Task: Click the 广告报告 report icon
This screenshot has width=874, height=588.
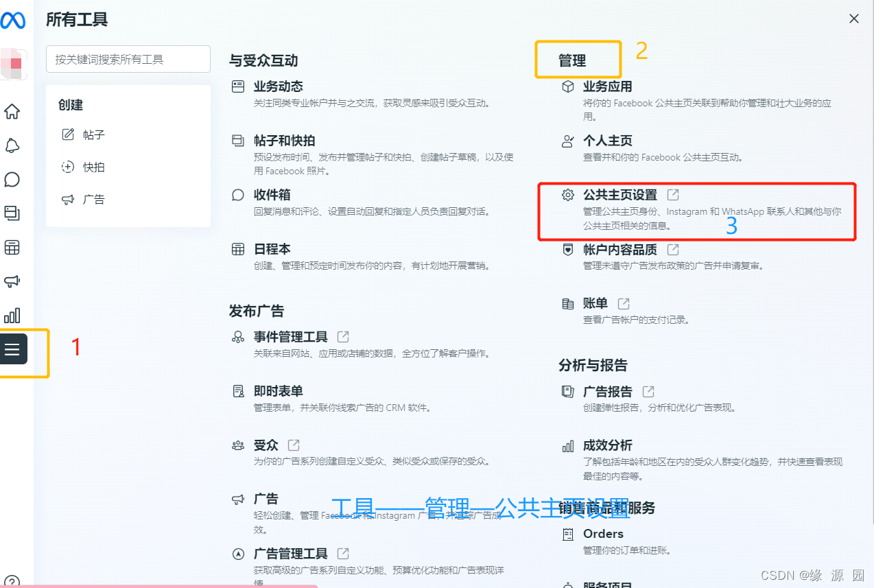Action: 567,391
